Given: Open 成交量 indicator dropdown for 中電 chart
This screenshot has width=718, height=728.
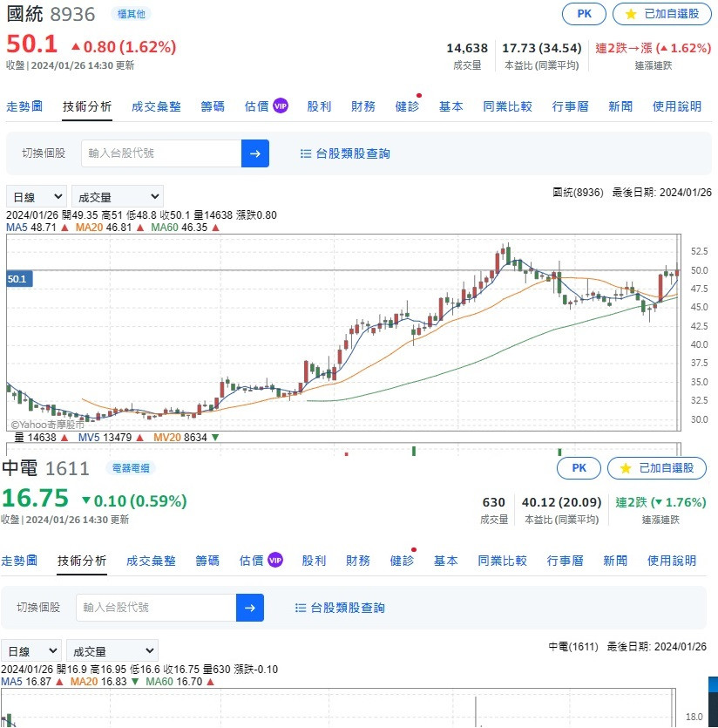Looking at the screenshot, I should 112,651.
